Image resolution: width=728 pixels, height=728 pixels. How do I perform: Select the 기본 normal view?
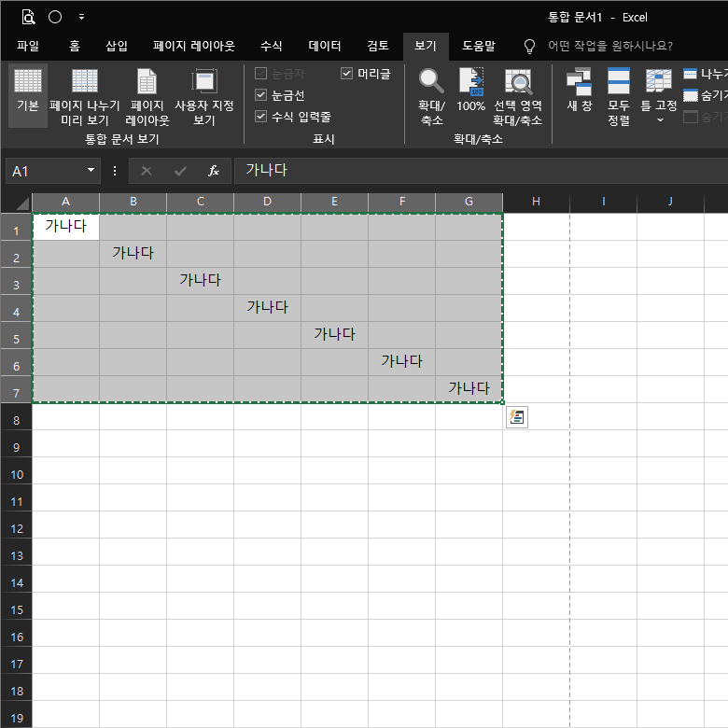click(28, 95)
